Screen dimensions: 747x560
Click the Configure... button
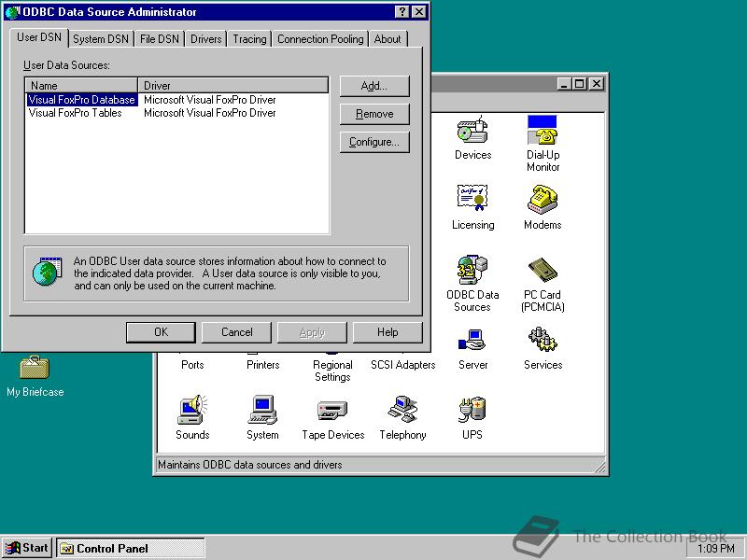374,142
